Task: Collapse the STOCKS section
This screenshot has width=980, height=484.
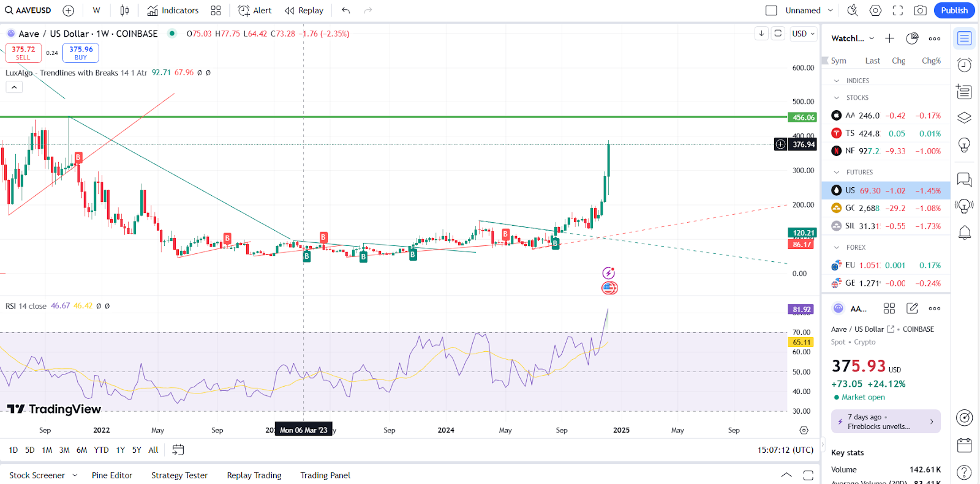Action: 837,98
